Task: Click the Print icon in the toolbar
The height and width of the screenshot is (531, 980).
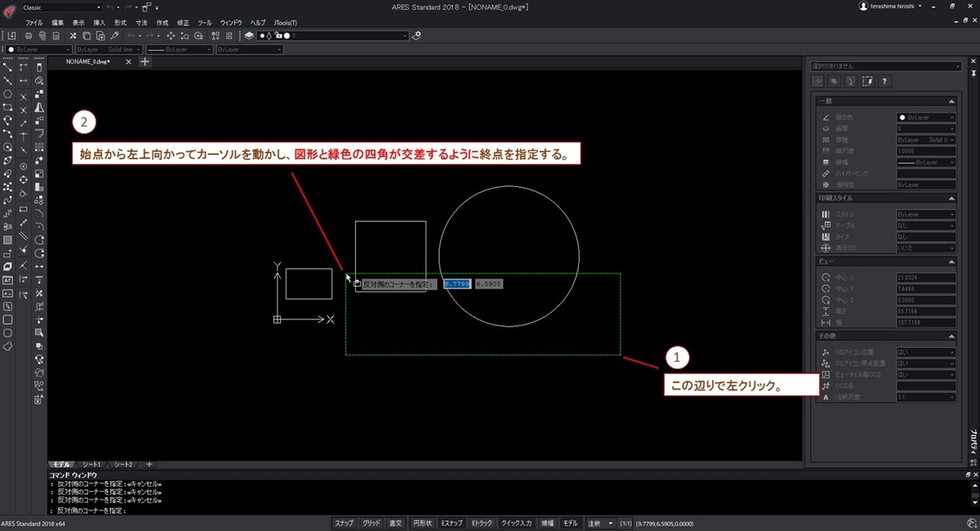Action: (29, 36)
